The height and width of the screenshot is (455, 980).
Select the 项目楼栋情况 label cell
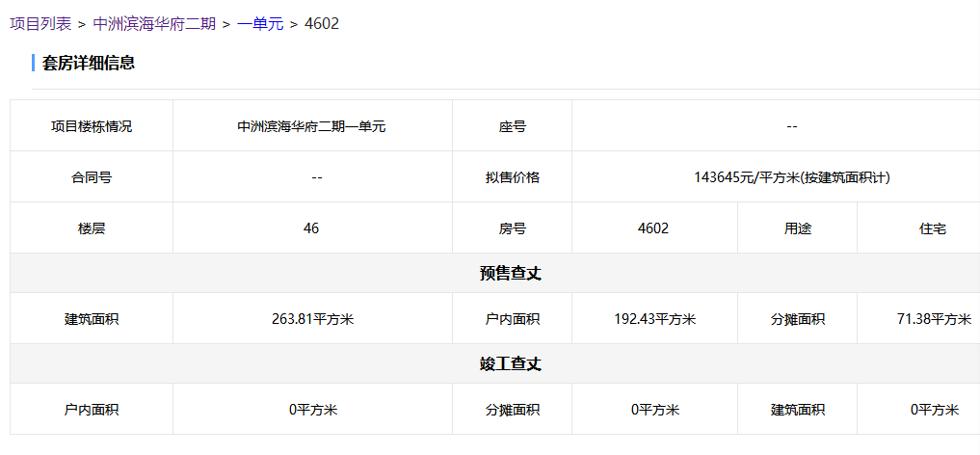tap(92, 126)
